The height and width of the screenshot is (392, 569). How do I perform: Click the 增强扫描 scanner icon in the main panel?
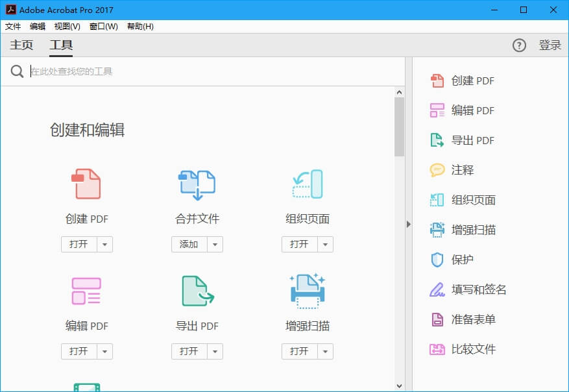307,290
